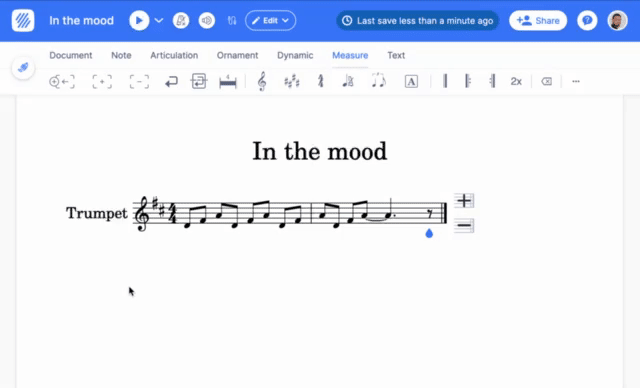Add a measure with bracket plus icon

102,82
